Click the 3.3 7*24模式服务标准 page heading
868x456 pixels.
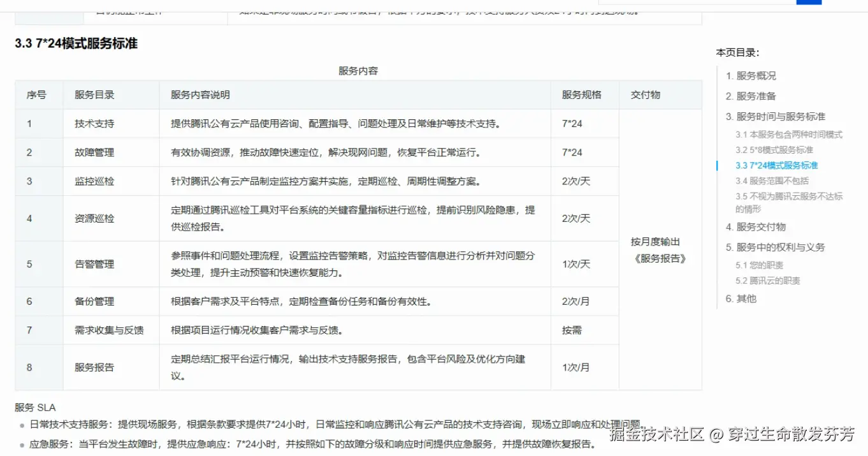(78, 44)
